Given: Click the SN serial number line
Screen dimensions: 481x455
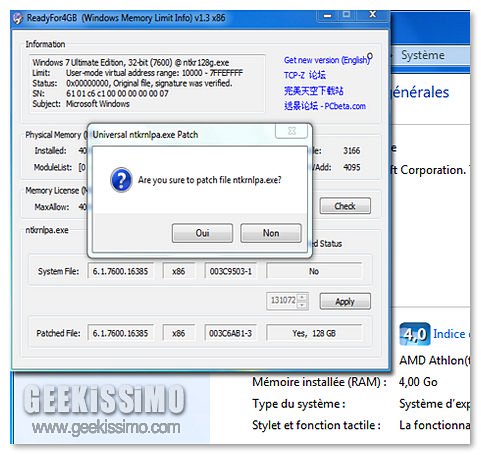Looking at the screenshot, I should pos(100,93).
